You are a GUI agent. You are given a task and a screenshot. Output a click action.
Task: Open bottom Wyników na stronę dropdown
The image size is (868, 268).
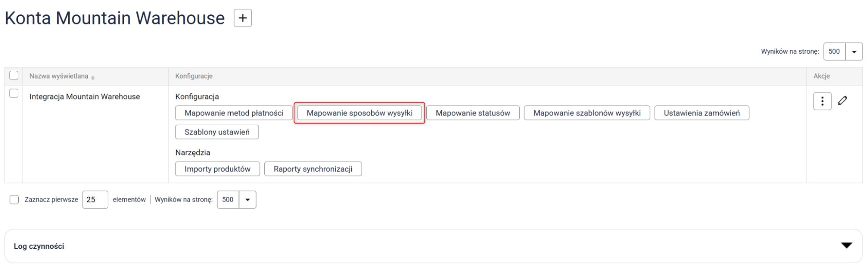[248, 200]
